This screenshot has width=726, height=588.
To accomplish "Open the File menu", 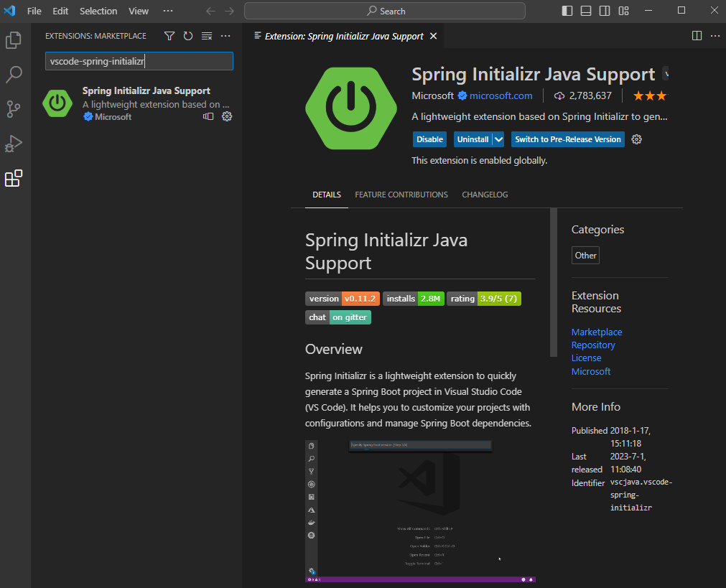I will click(x=34, y=11).
